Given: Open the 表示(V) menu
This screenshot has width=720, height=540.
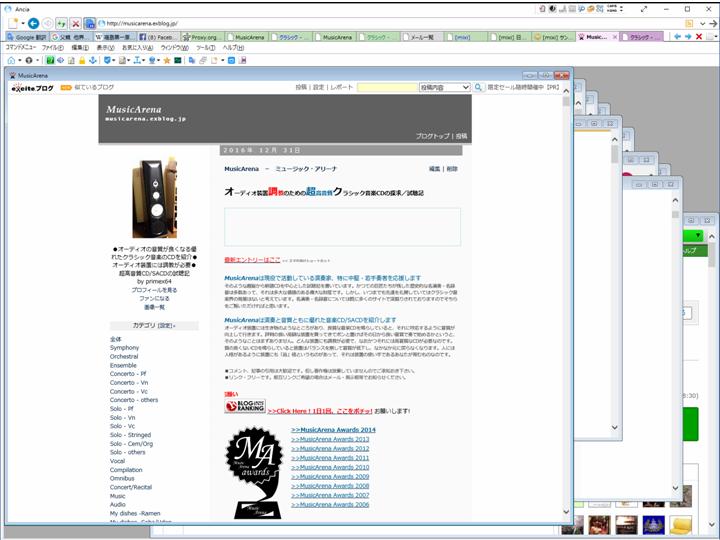Looking at the screenshot, I should (105, 48).
